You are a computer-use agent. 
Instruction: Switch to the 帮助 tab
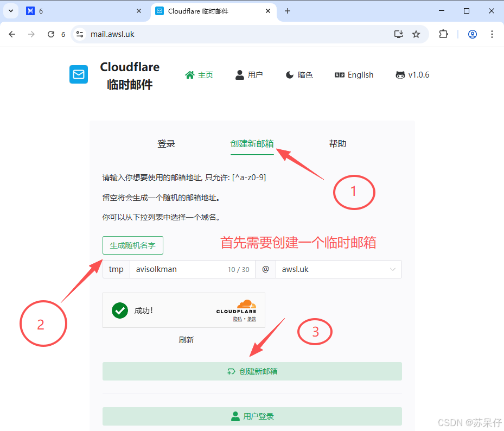point(337,143)
